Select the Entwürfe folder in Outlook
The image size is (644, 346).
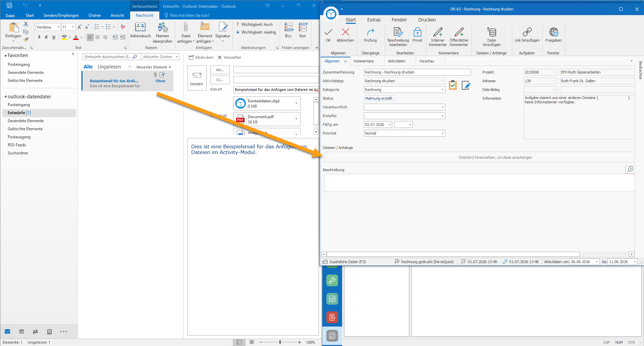click(x=39, y=113)
